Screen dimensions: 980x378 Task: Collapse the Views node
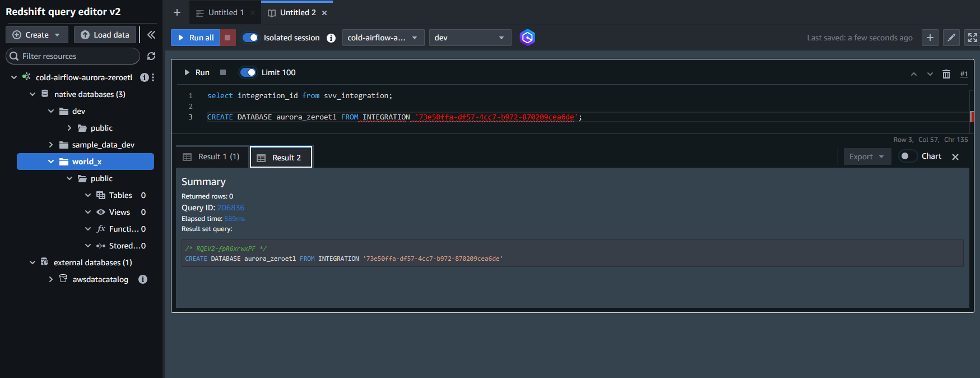click(x=88, y=212)
